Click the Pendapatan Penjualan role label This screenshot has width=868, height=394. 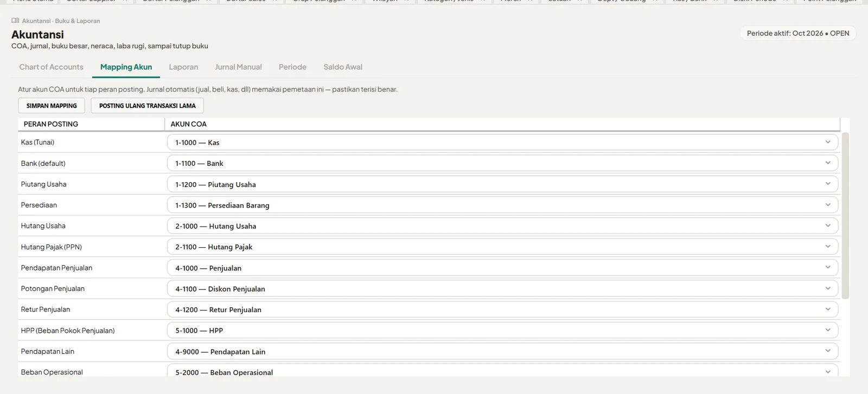coord(56,268)
